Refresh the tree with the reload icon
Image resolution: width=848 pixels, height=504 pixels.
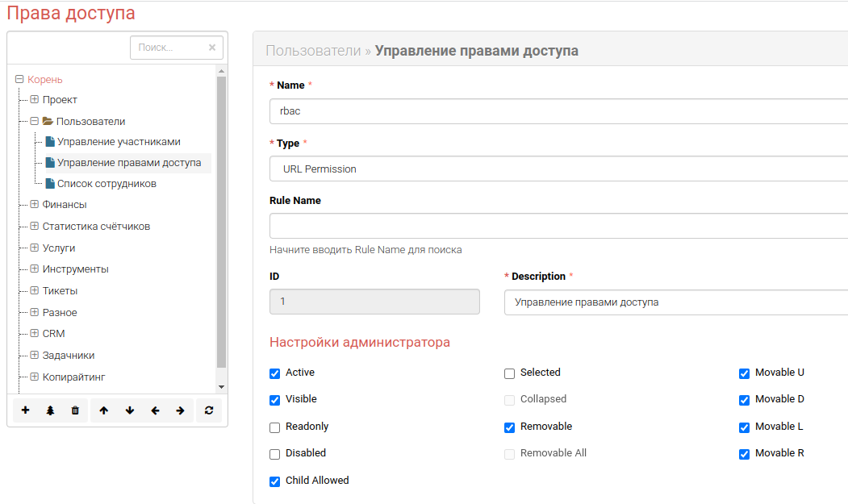pos(208,410)
